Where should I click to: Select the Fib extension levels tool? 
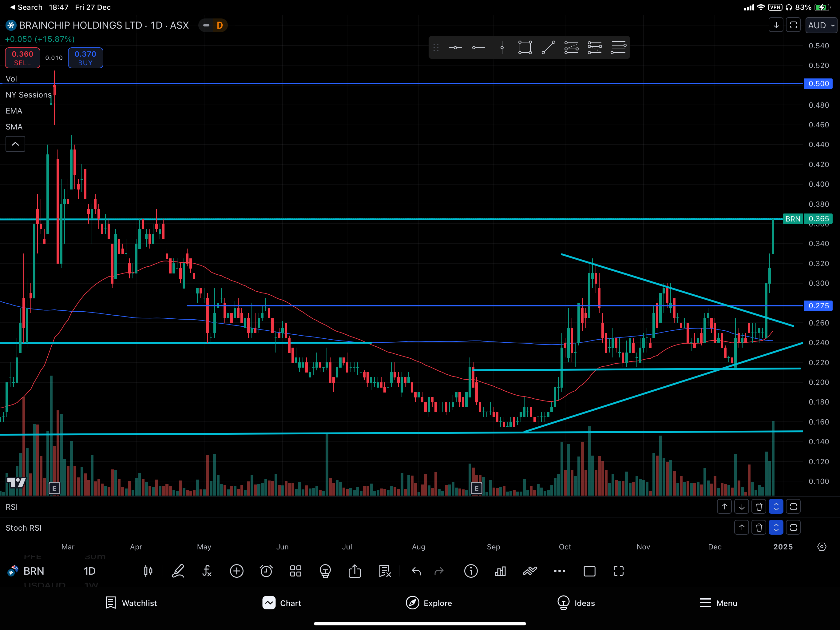(x=595, y=47)
